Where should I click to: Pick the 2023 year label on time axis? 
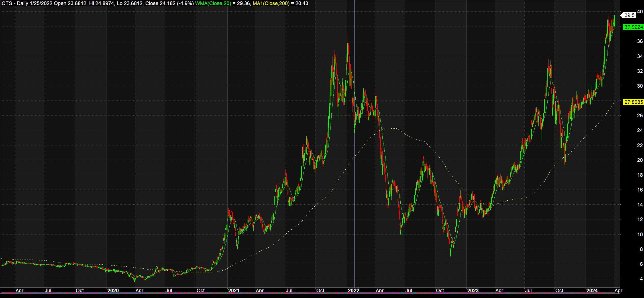click(x=473, y=291)
